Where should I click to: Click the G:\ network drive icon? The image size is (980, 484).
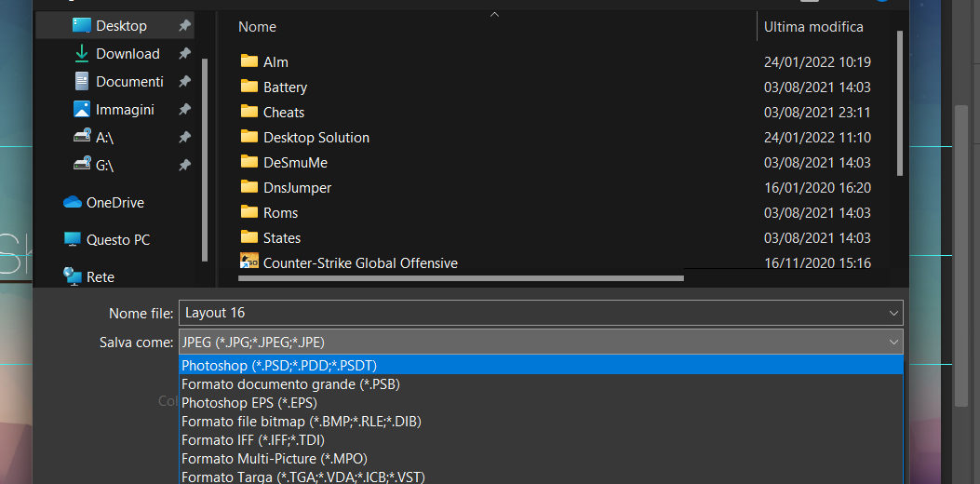click(82, 164)
